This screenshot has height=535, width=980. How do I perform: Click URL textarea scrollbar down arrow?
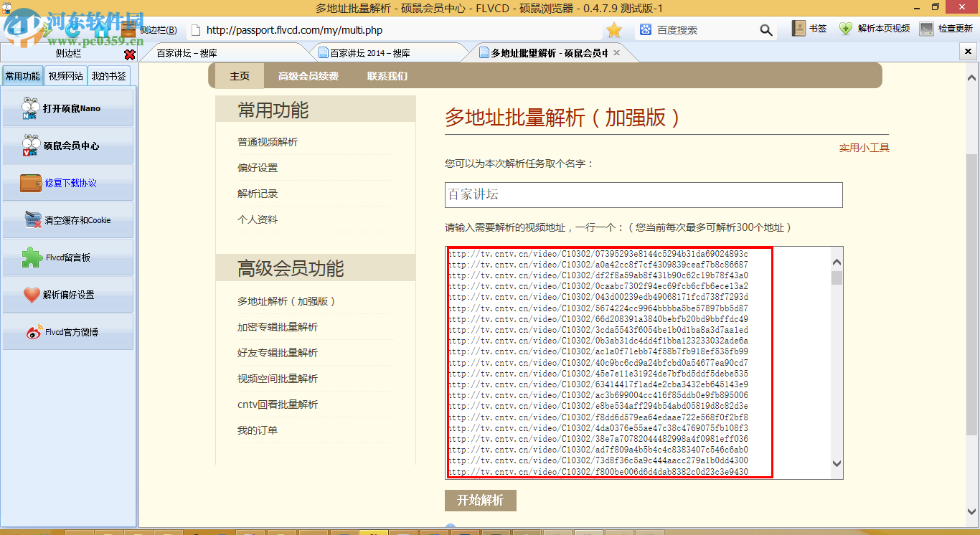point(837,464)
